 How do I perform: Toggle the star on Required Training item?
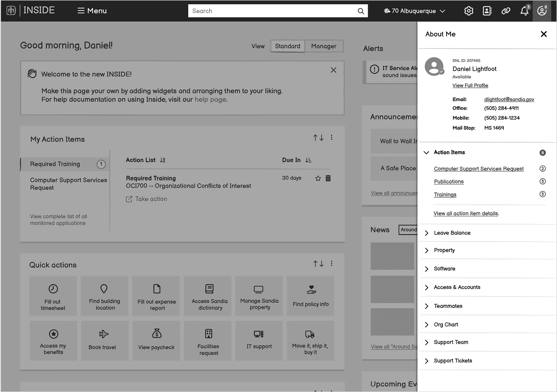tap(318, 178)
